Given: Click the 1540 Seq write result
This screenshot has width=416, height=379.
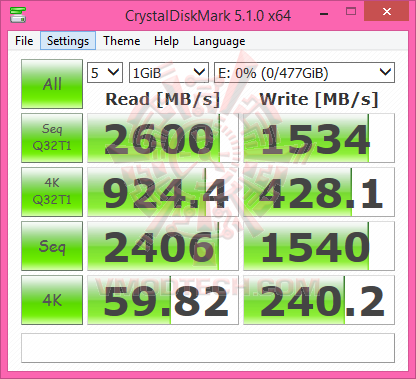Looking at the screenshot, I should 319,246.
